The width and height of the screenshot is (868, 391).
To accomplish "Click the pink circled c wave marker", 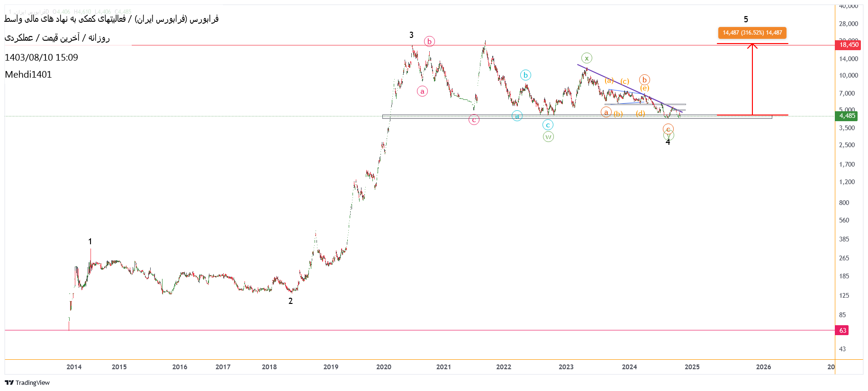I will [474, 120].
